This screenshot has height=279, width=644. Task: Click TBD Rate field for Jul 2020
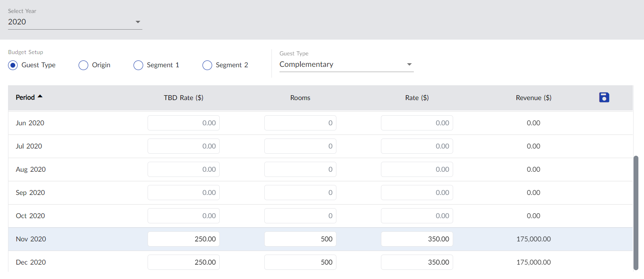(184, 146)
